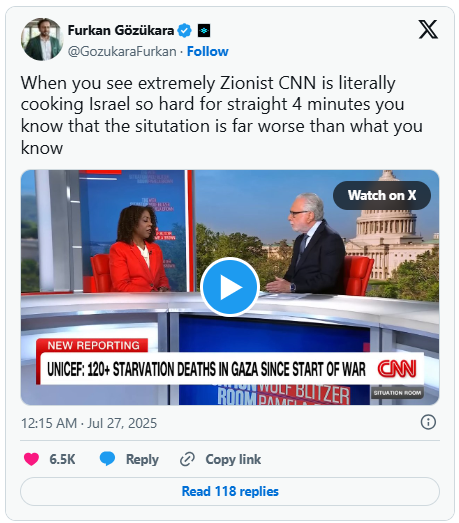Like the tweet with the heart icon
The width and height of the screenshot is (459, 523).
pyautogui.click(x=31, y=459)
